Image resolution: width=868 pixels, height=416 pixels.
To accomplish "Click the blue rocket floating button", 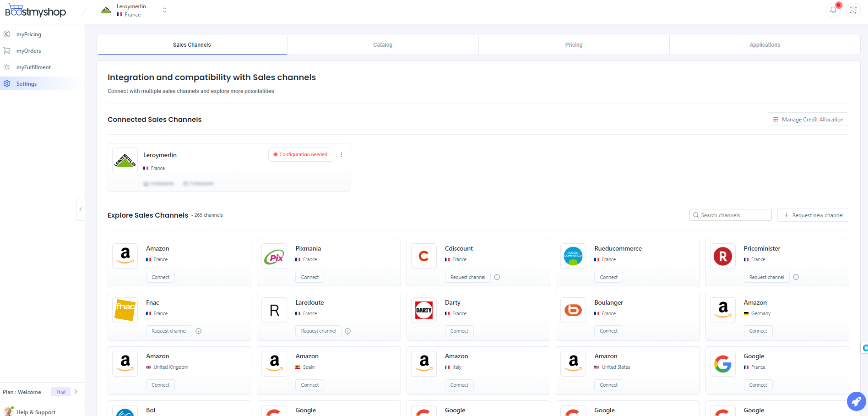I will pos(856,402).
